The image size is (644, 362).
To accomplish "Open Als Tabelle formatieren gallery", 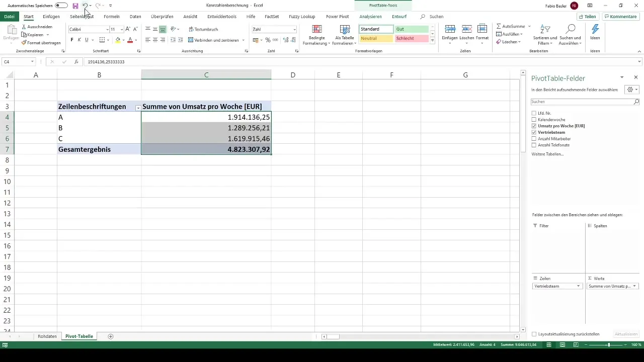I will coord(344,35).
